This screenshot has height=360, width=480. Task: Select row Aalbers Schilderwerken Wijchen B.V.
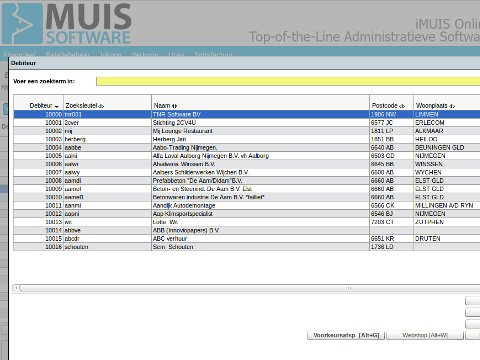247,172
